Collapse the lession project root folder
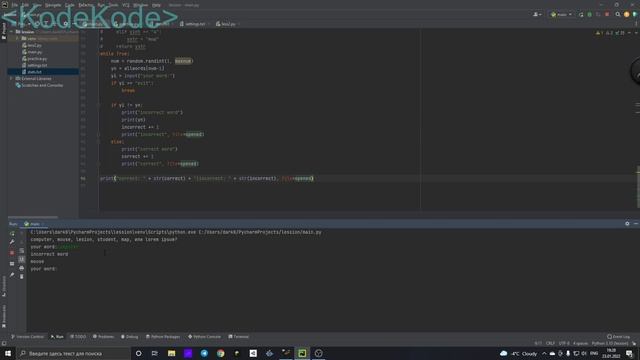The width and height of the screenshot is (640, 360). pos(12,31)
